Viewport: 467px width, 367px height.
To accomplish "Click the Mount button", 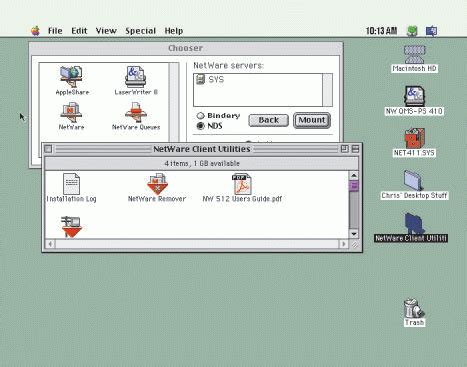I will tap(312, 120).
